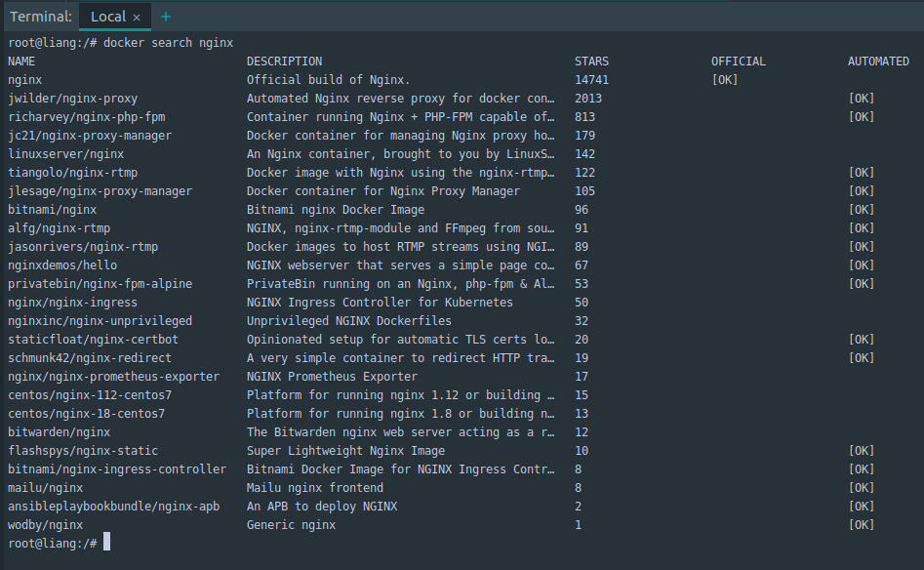The height and width of the screenshot is (570, 924).
Task: Click the 'docker search nginx' command text
Action: 168,43
